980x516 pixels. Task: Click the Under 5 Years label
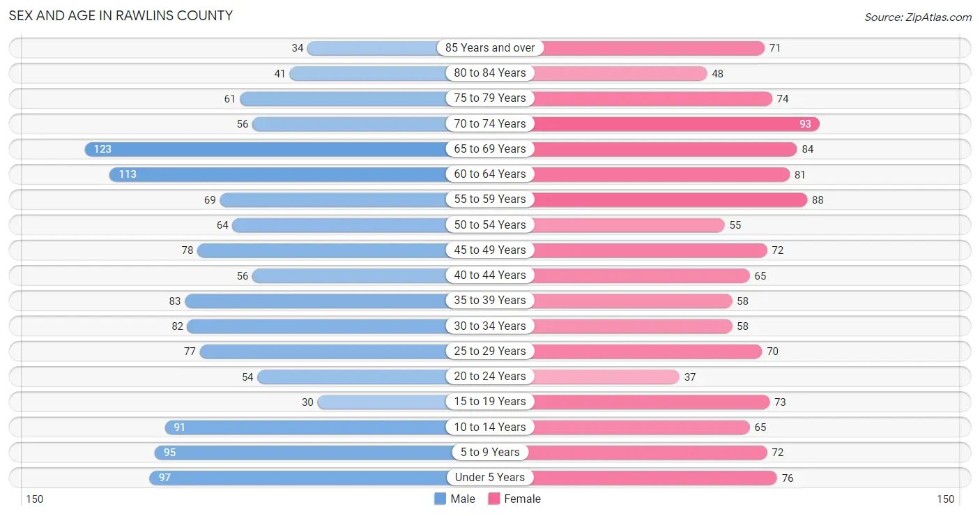[x=490, y=478]
